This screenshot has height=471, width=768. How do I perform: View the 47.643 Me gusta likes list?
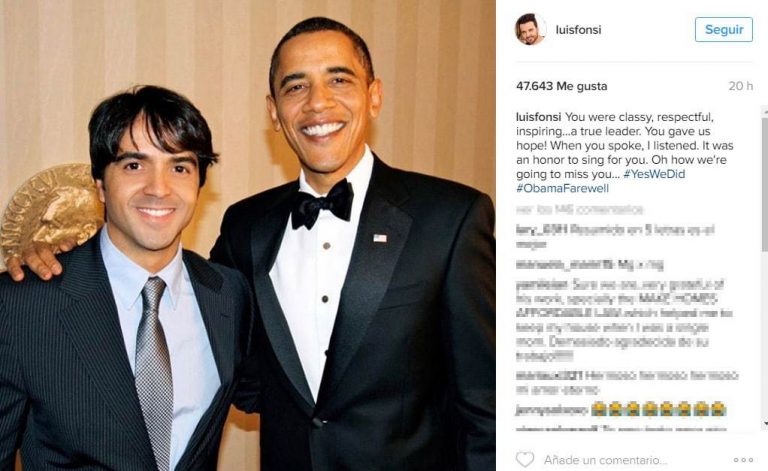[x=561, y=86]
